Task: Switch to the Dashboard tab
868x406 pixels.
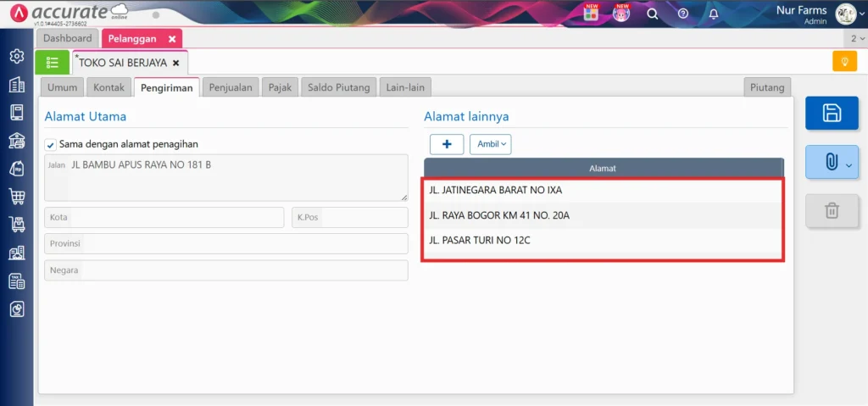Action: 68,38
